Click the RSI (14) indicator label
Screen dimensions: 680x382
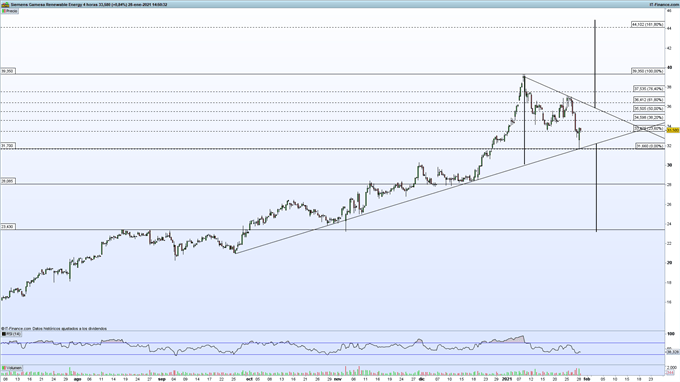coord(11,334)
